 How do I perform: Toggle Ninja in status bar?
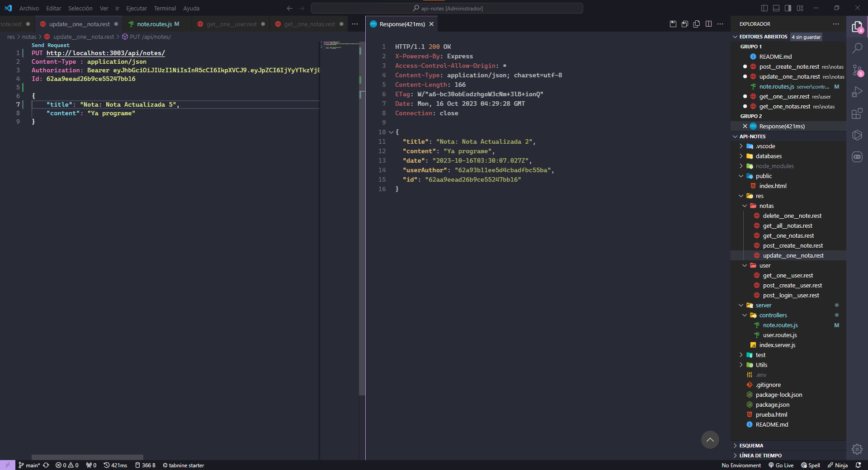(838, 465)
